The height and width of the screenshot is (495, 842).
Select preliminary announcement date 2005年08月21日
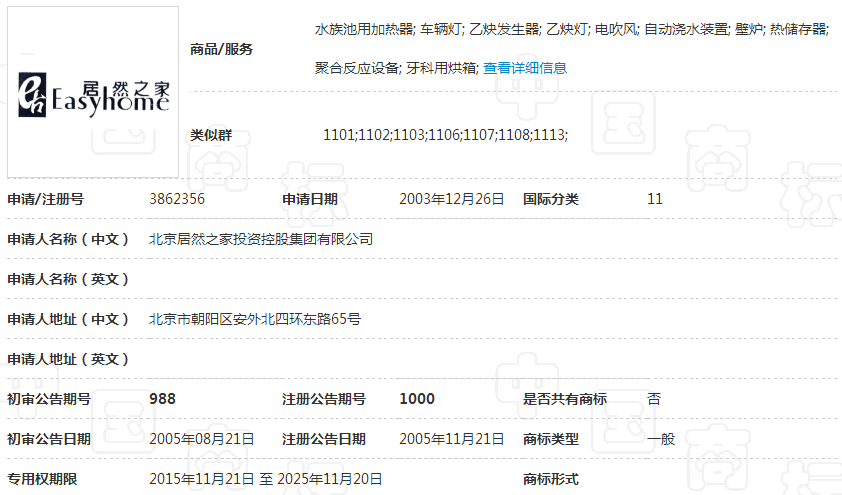point(201,439)
